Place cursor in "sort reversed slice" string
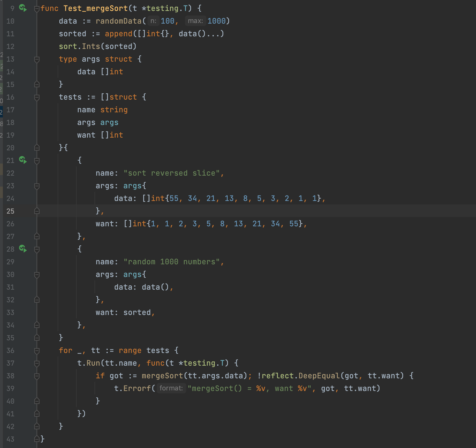The image size is (476, 448). (171, 173)
